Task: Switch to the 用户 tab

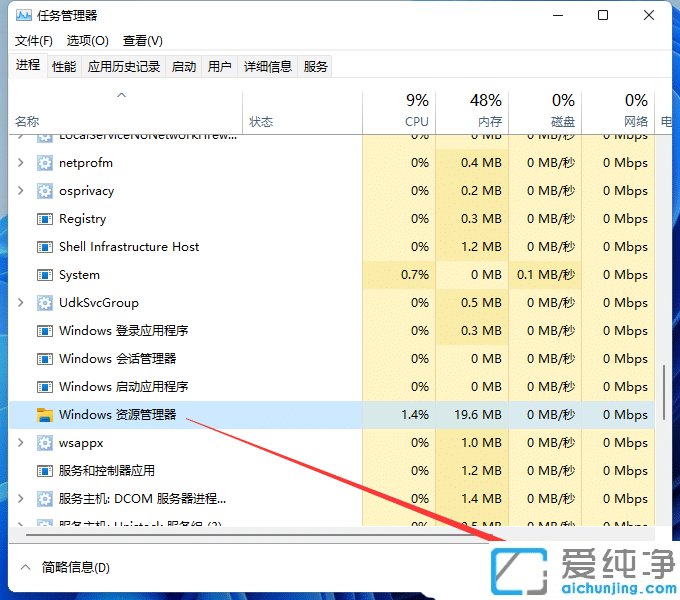Action: (219, 67)
